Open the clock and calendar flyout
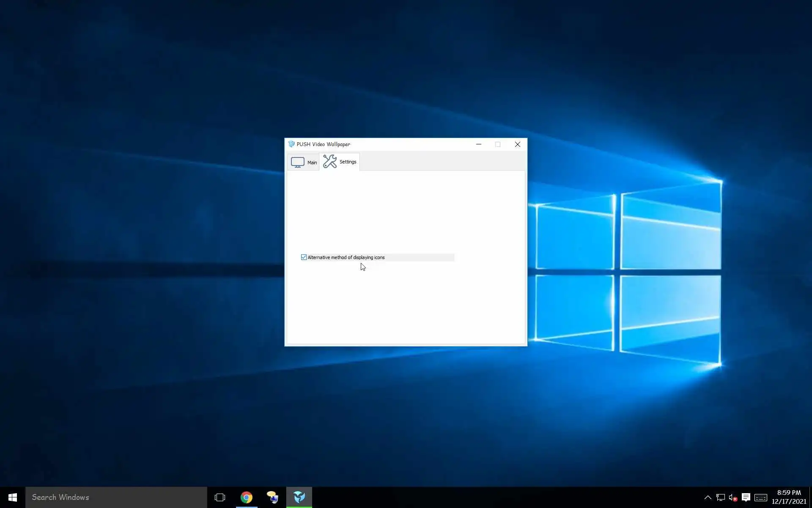The width and height of the screenshot is (812, 508). click(x=789, y=497)
